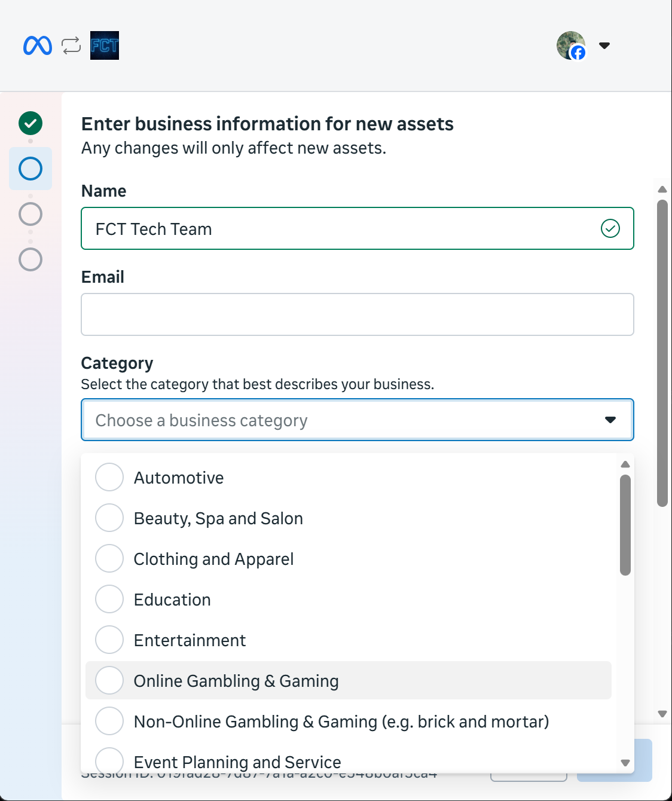
Task: Click the form panel scroll down arrow
Action: point(662,713)
